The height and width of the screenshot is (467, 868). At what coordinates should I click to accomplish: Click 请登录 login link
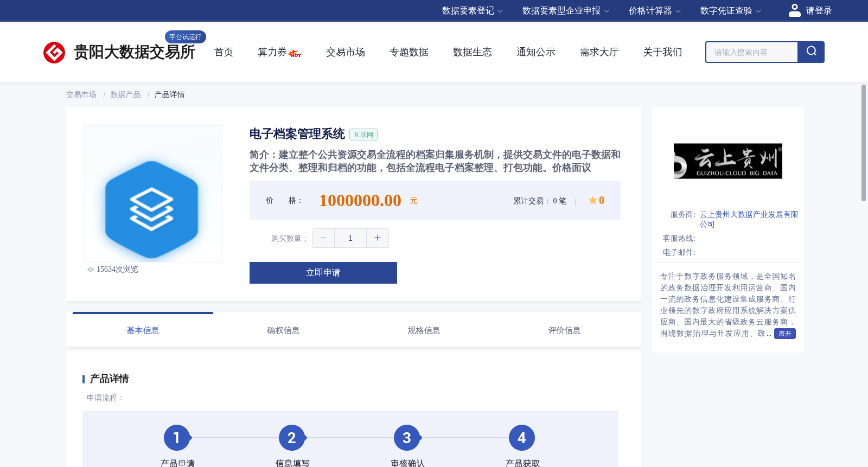pos(819,11)
